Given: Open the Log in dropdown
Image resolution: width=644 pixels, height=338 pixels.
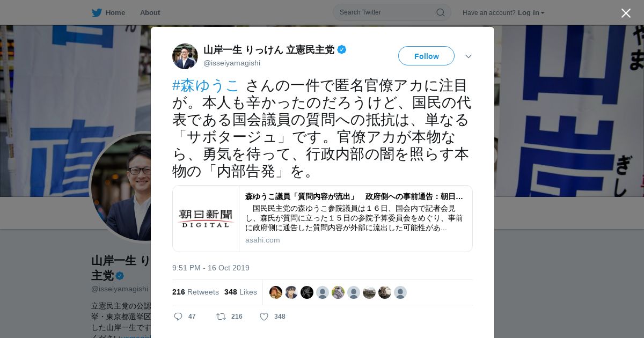Looking at the screenshot, I should point(531,13).
